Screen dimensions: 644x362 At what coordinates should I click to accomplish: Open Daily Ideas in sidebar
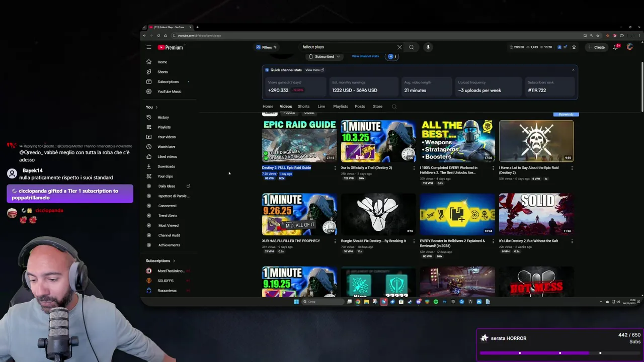pos(167,186)
